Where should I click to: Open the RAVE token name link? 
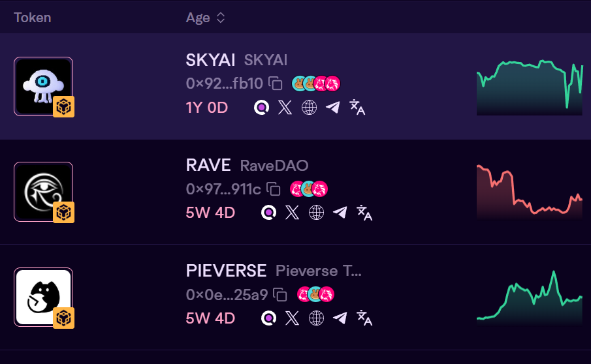click(x=208, y=165)
